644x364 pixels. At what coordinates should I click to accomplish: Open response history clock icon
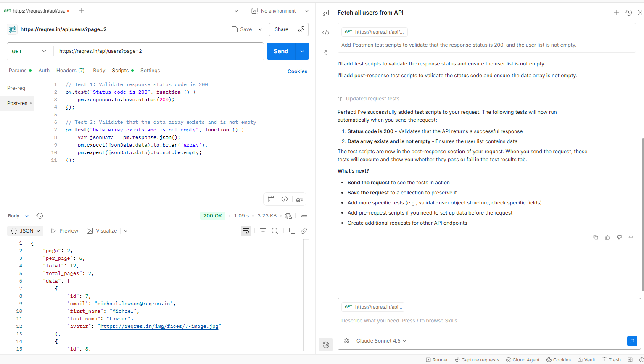[40, 216]
